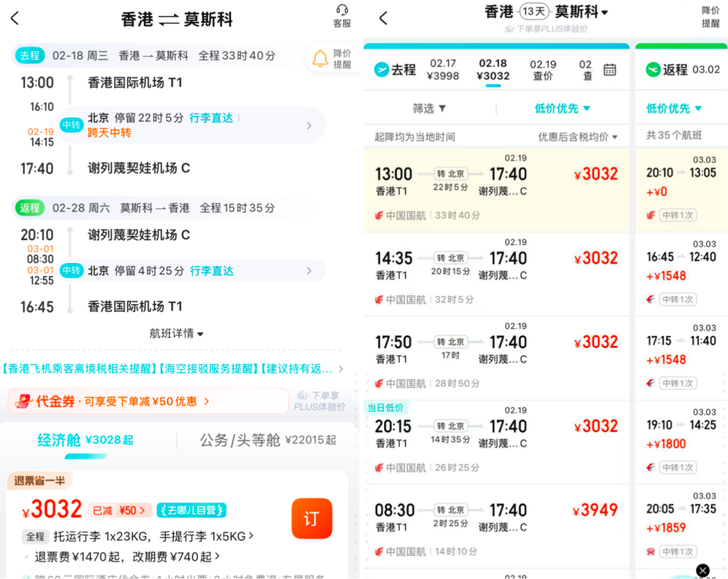Open the 低价优先 sort dropdown
This screenshot has width=728, height=579.
coord(562,109)
